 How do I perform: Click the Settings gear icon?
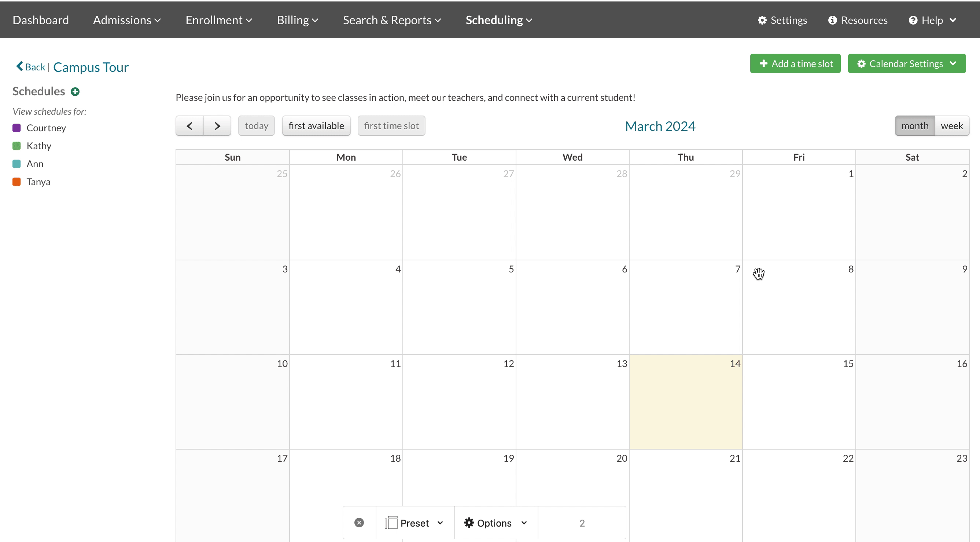click(762, 20)
